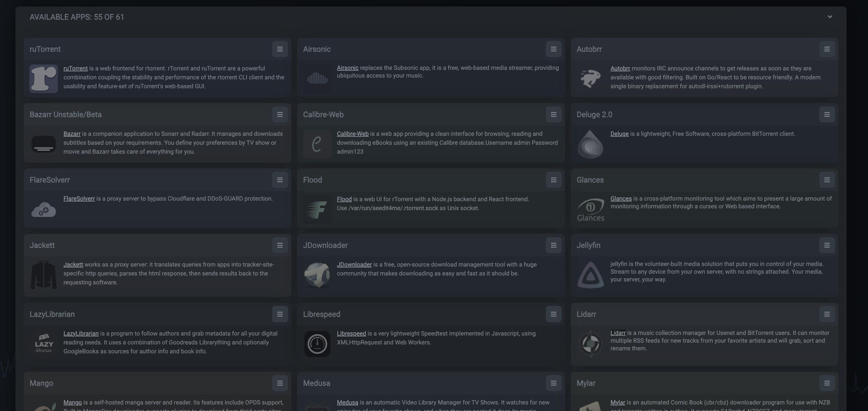The image size is (868, 411).
Task: Open the Deluge 2.0 card menu
Action: [827, 115]
